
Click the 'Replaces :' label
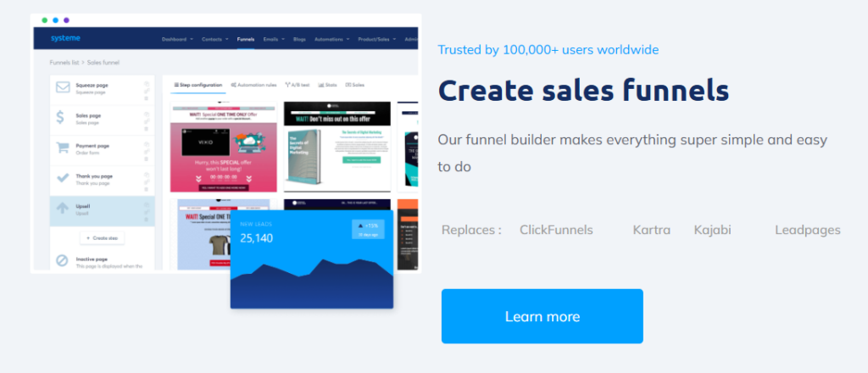[x=471, y=230]
